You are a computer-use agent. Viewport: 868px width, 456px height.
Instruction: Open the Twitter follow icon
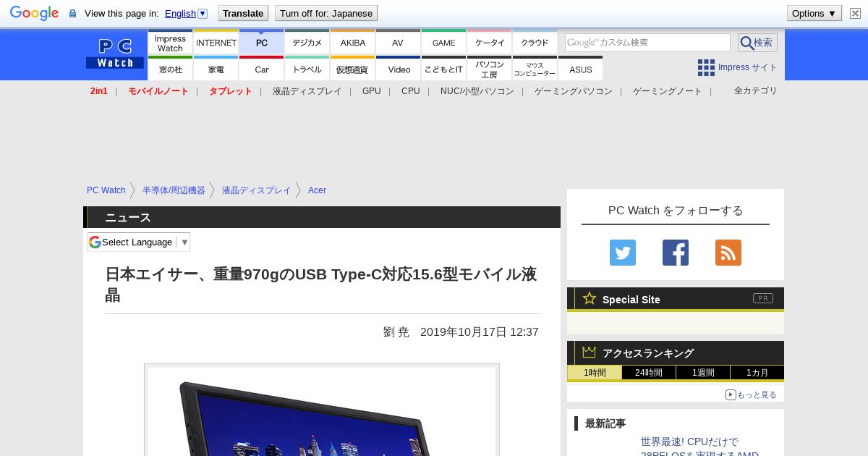click(x=623, y=253)
